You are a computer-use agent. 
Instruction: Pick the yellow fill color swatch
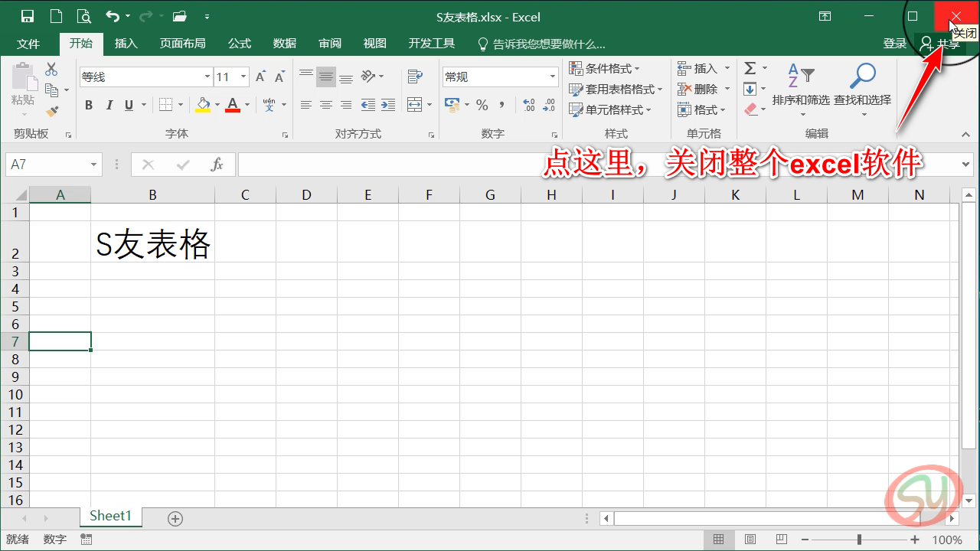203,105
